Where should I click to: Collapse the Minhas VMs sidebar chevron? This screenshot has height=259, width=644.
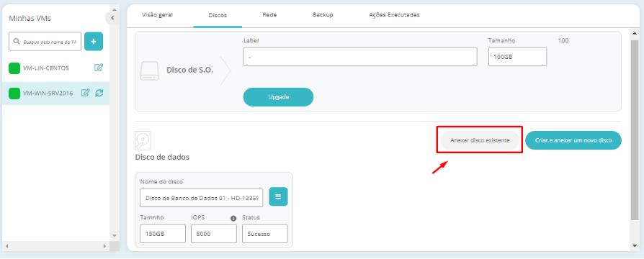point(112,18)
